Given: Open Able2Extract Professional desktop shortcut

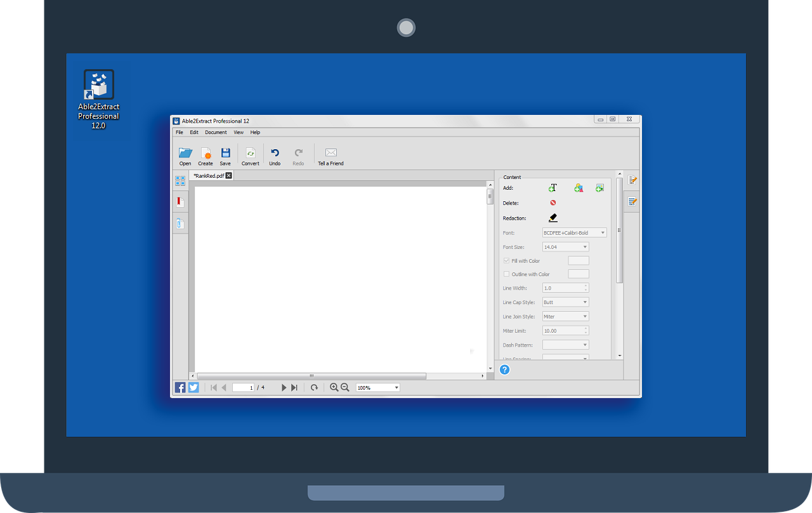Looking at the screenshot, I should 99,100.
